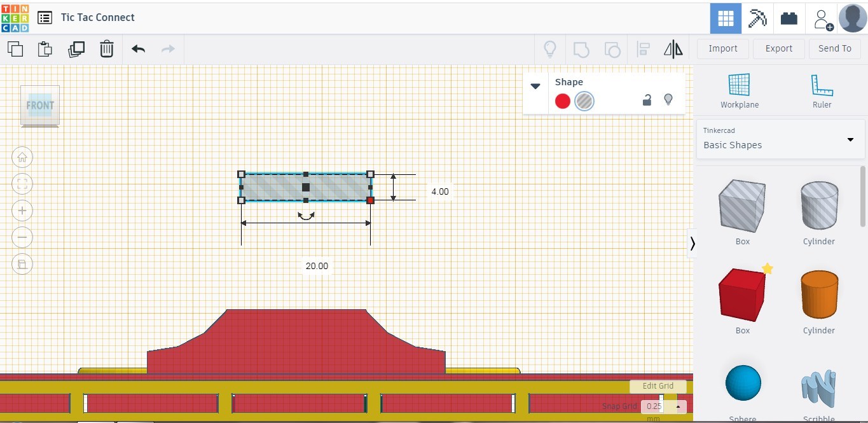Open the Bricks mode

point(789,18)
